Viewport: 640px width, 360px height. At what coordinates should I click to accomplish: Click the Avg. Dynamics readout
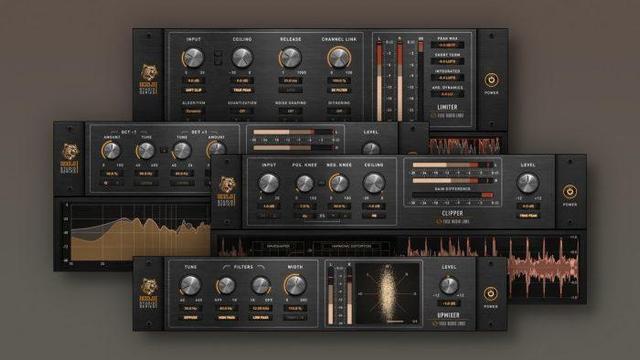447,94
